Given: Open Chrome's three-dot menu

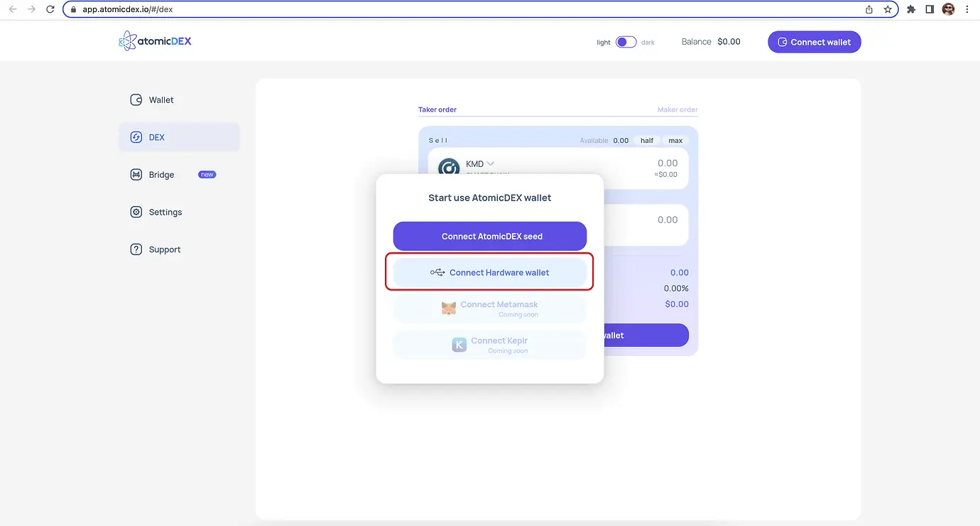Looking at the screenshot, I should 968,9.
